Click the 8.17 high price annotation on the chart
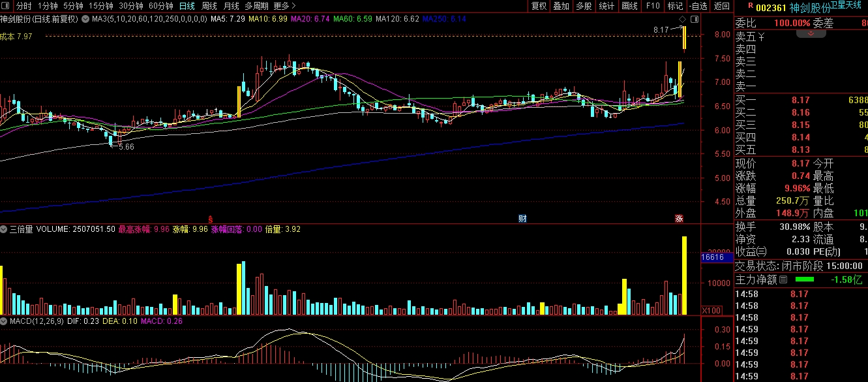This screenshot has width=868, height=382. point(661,30)
